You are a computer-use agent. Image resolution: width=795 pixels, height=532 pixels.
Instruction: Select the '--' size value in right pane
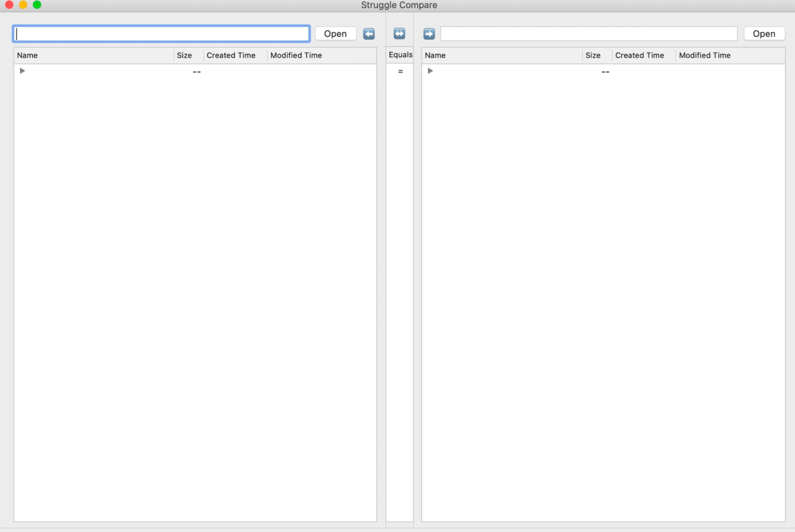[x=606, y=72]
